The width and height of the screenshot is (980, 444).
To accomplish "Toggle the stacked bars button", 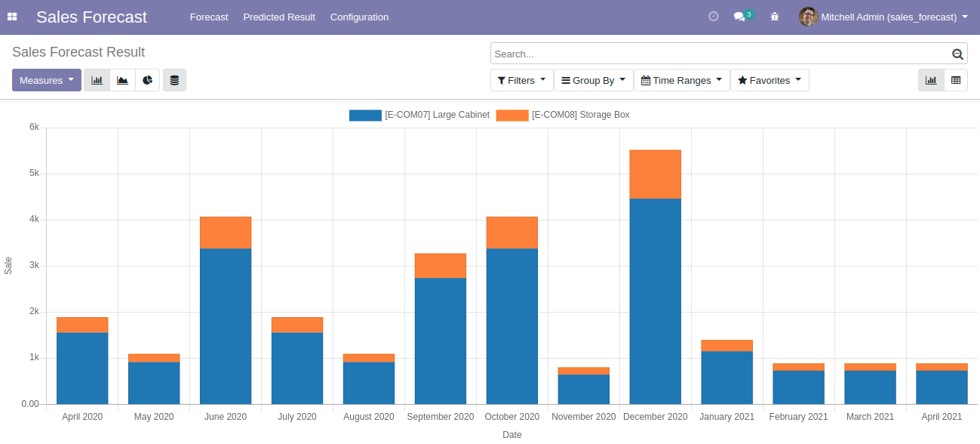I will (174, 80).
